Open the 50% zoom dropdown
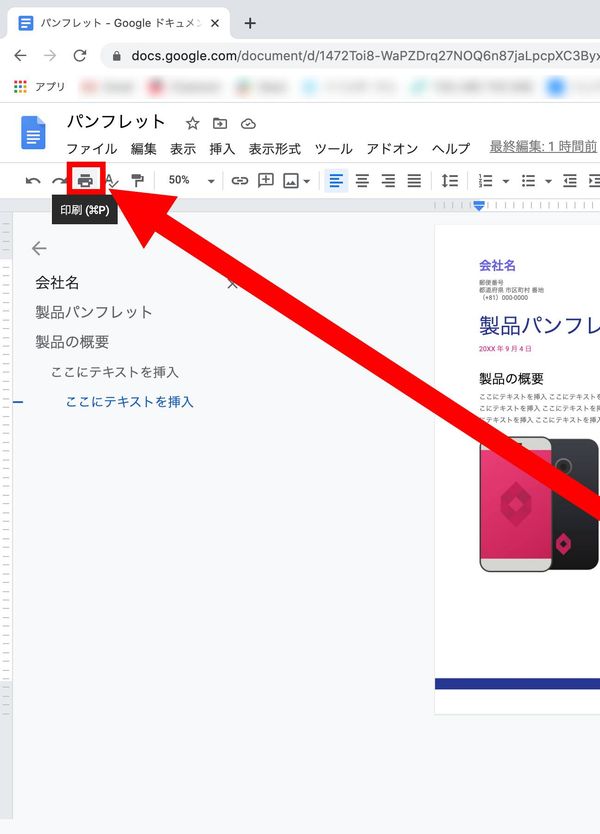Image resolution: width=600 pixels, height=834 pixels. point(191,180)
